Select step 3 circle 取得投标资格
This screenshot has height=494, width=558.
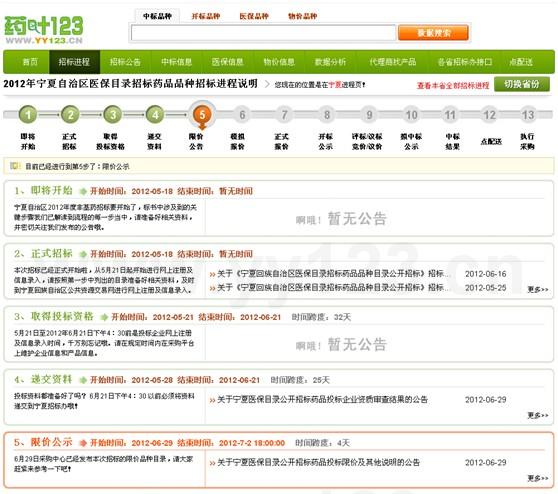click(x=112, y=115)
